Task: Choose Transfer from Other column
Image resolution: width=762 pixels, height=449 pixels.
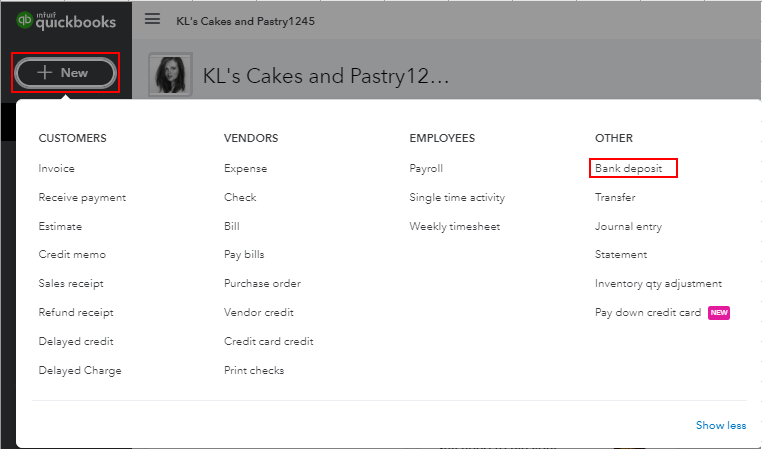Action: click(615, 197)
